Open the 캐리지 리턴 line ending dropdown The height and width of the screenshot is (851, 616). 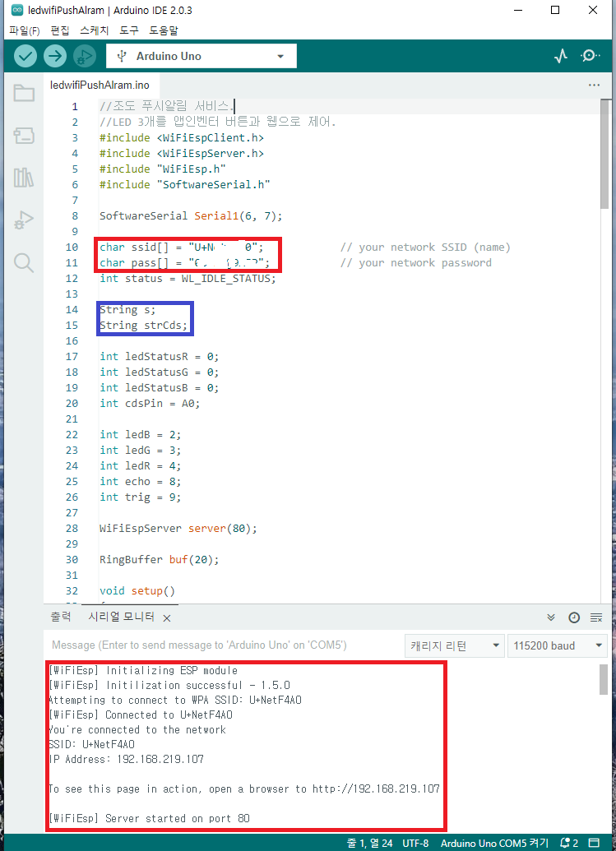point(455,645)
